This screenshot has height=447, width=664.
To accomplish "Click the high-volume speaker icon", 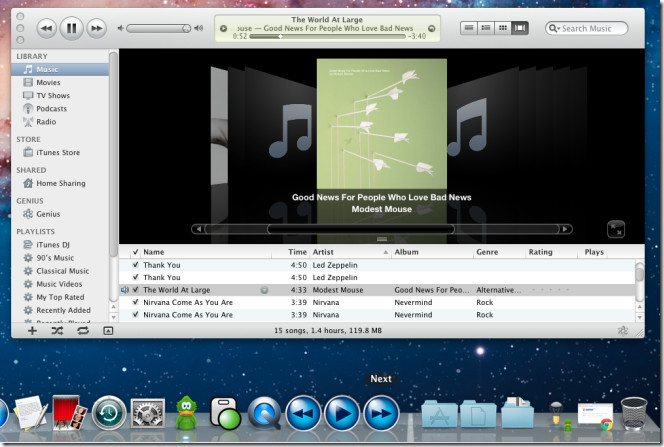I will [199, 28].
